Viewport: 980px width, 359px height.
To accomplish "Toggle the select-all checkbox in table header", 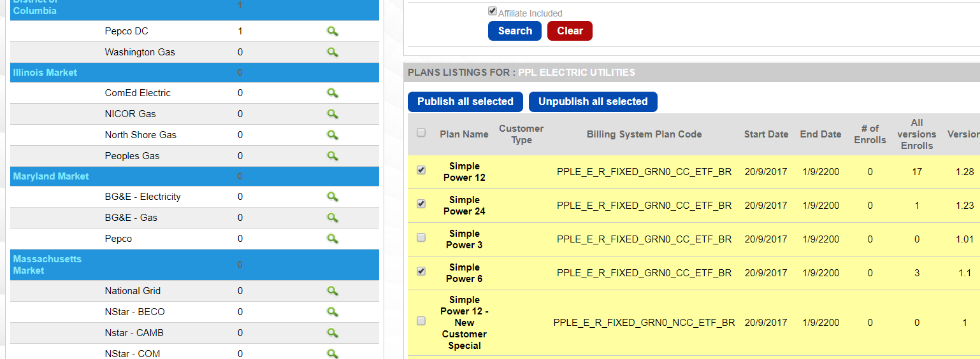I will [x=421, y=132].
